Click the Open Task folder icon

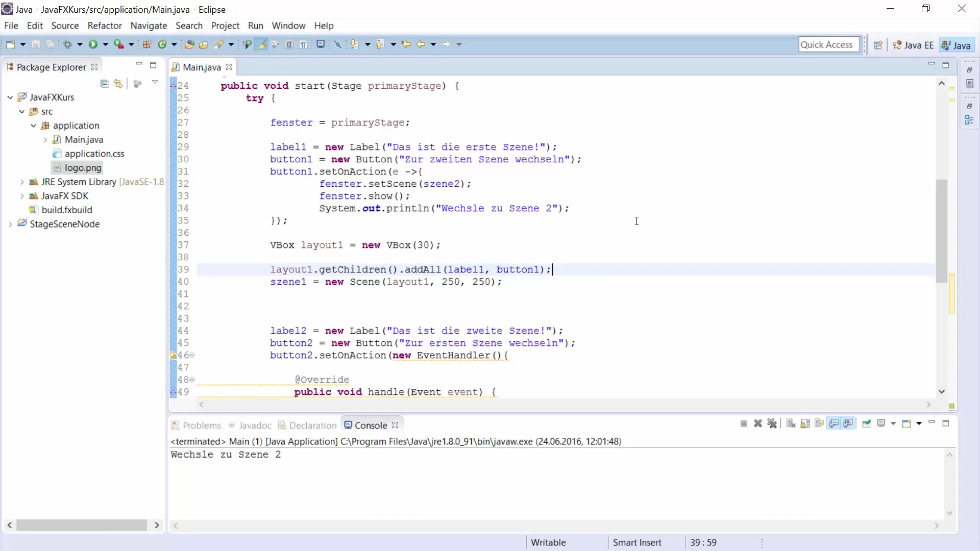point(204,44)
